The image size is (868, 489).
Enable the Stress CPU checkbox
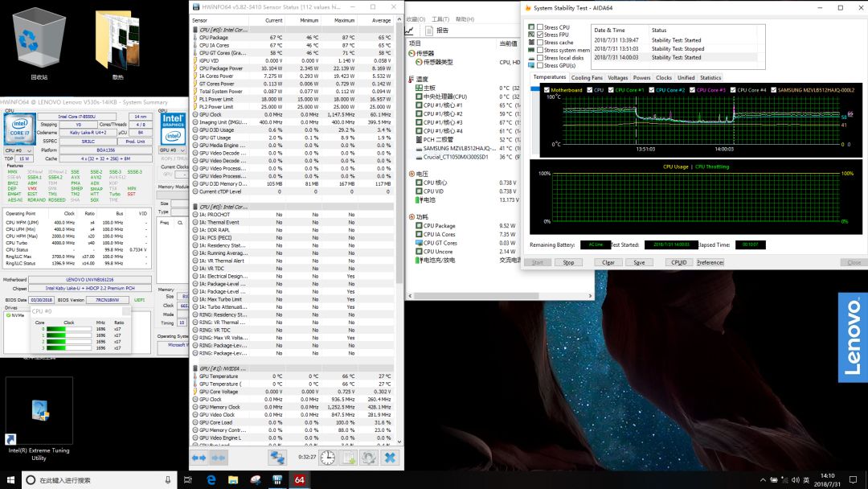(540, 27)
